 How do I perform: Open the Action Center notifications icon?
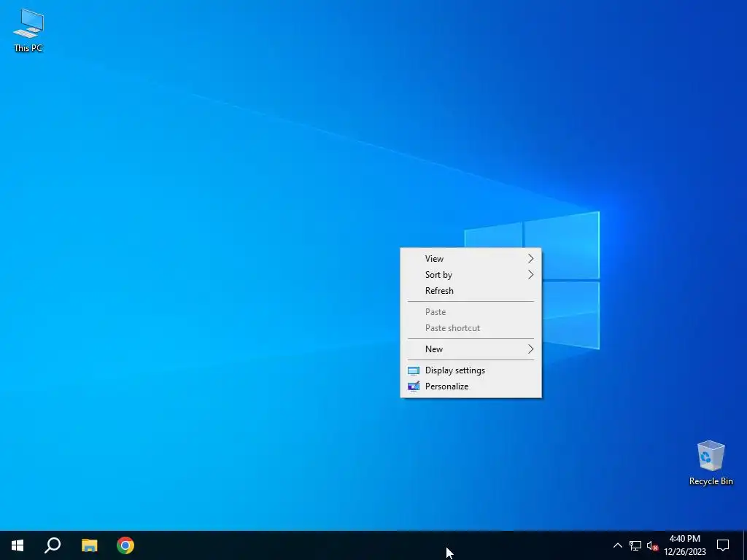point(723,545)
